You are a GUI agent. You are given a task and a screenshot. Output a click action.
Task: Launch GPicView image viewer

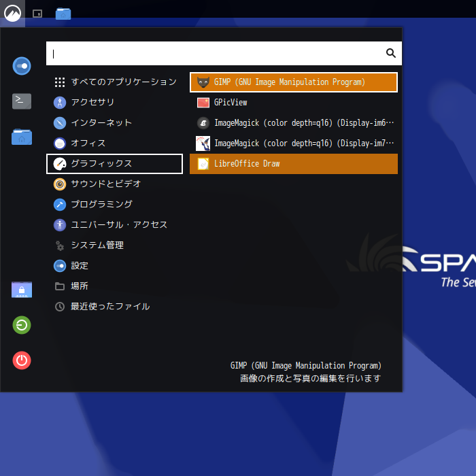[x=294, y=103]
